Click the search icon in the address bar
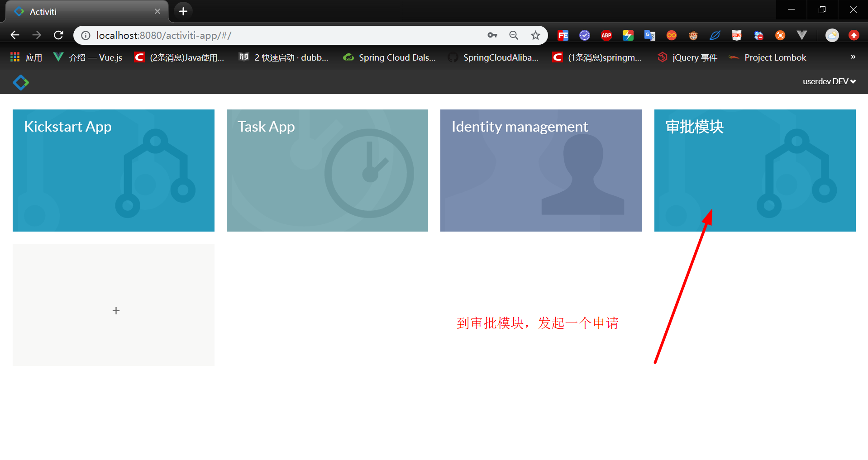 click(514, 35)
